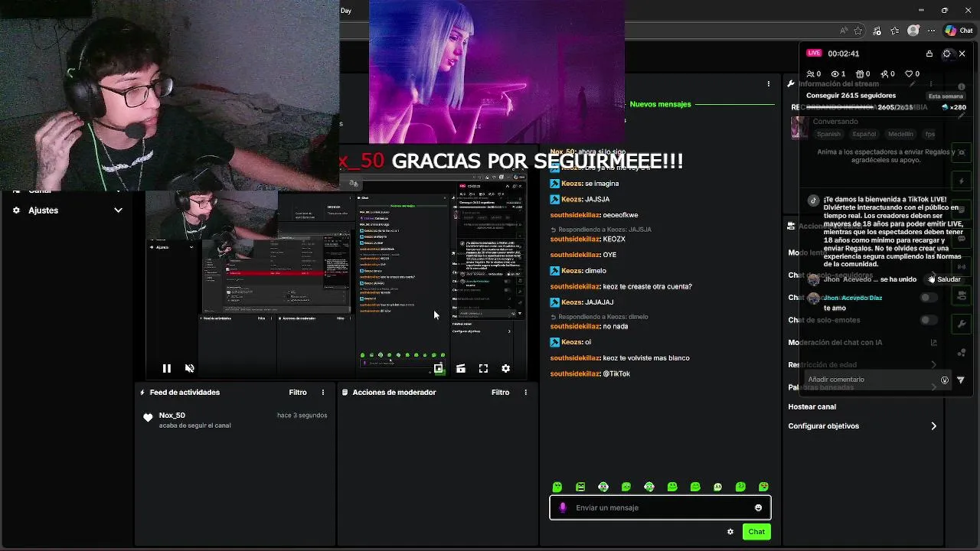Click Hostear canal option

click(x=812, y=406)
